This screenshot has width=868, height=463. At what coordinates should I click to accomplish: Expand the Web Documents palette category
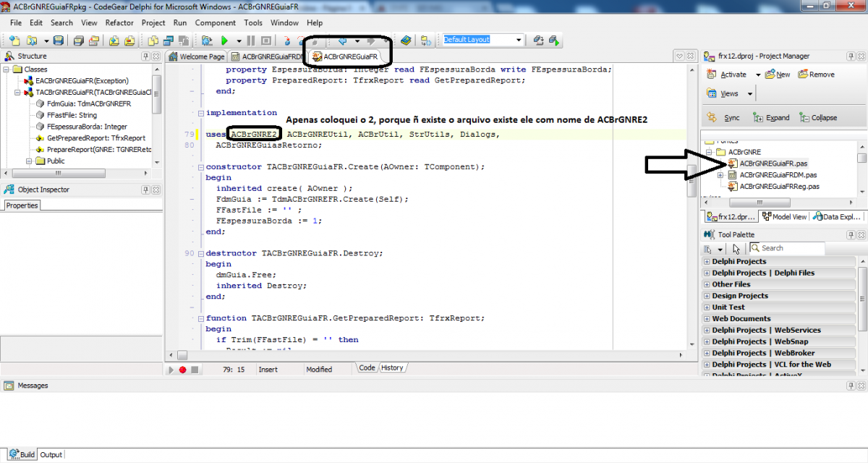click(x=707, y=318)
